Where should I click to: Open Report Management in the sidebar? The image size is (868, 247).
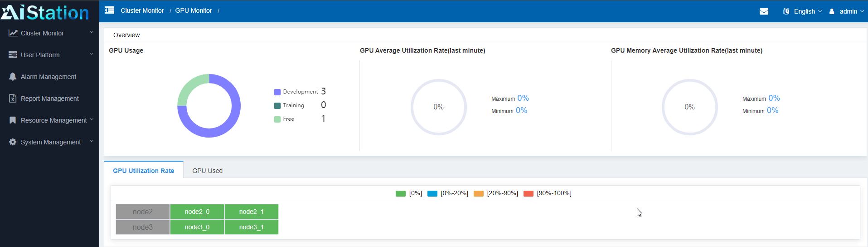click(50, 99)
